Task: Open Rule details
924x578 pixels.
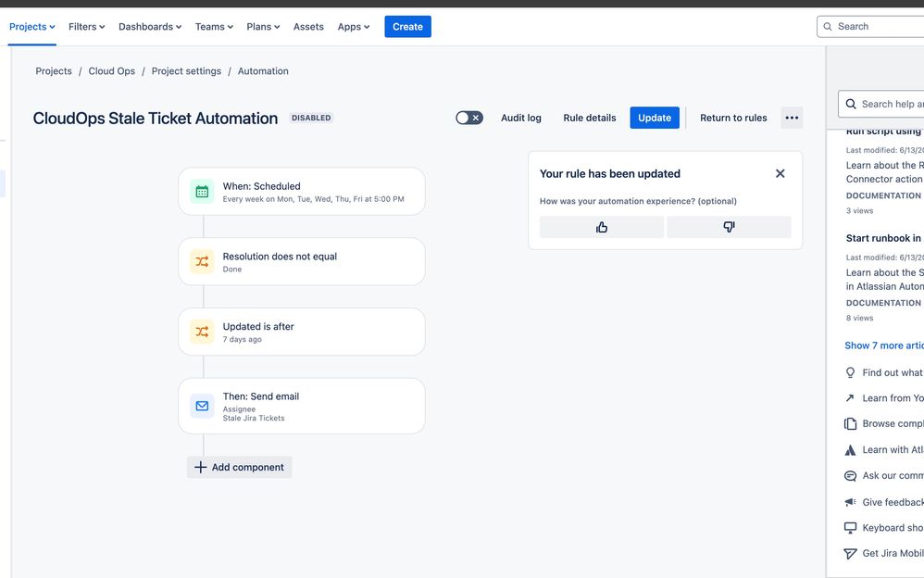Action: (589, 118)
